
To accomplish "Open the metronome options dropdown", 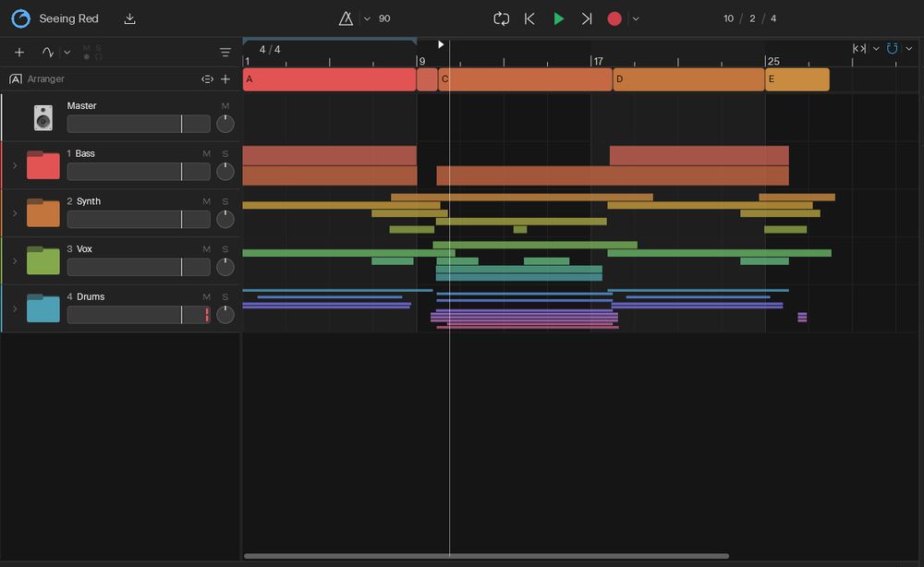I will click(367, 18).
